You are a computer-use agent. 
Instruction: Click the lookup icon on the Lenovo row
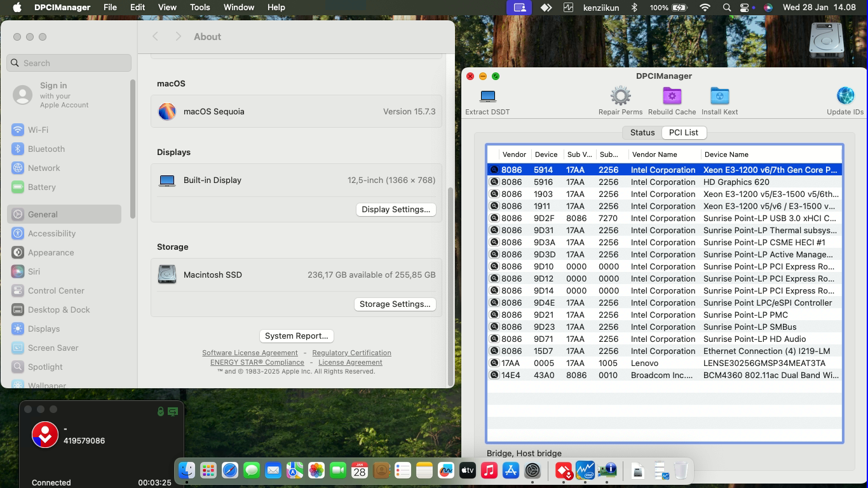coord(494,363)
